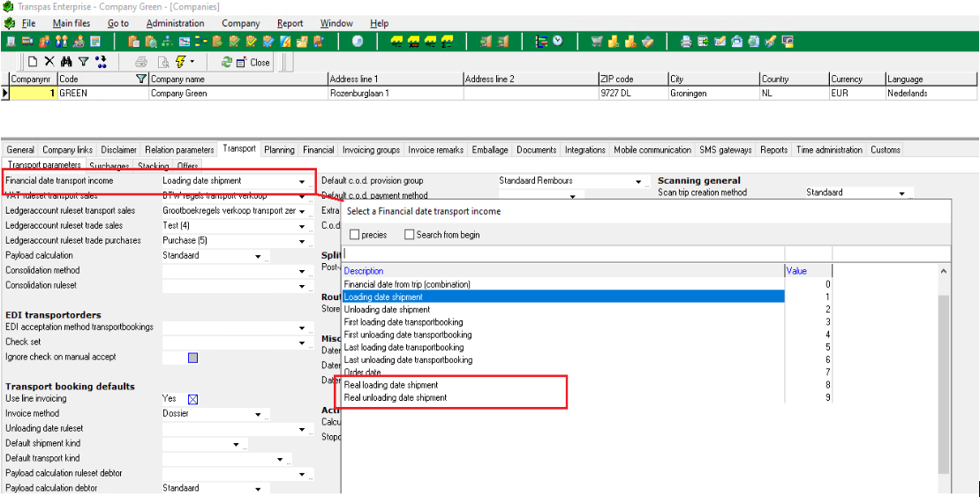The image size is (980, 497).
Task: Click the Delete X icon in toolbar
Action: click(49, 62)
